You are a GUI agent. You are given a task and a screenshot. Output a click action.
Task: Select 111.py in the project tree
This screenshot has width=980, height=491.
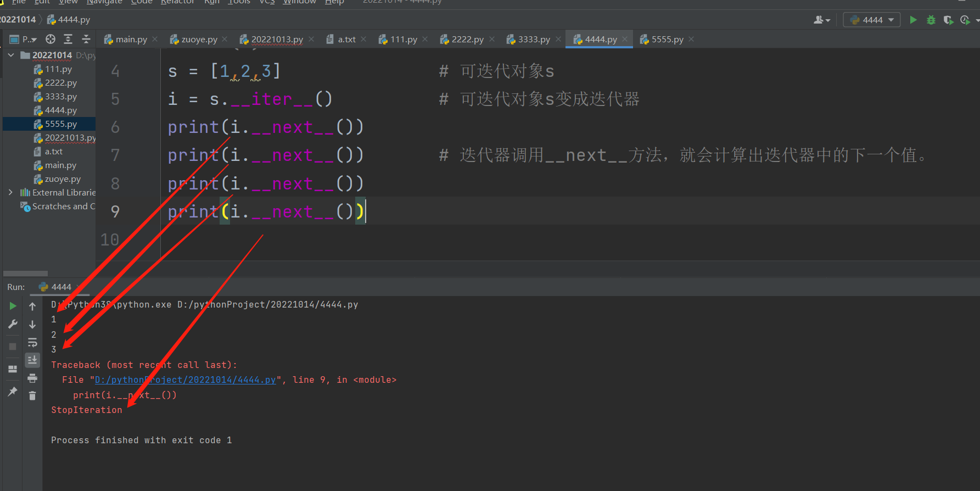point(58,69)
